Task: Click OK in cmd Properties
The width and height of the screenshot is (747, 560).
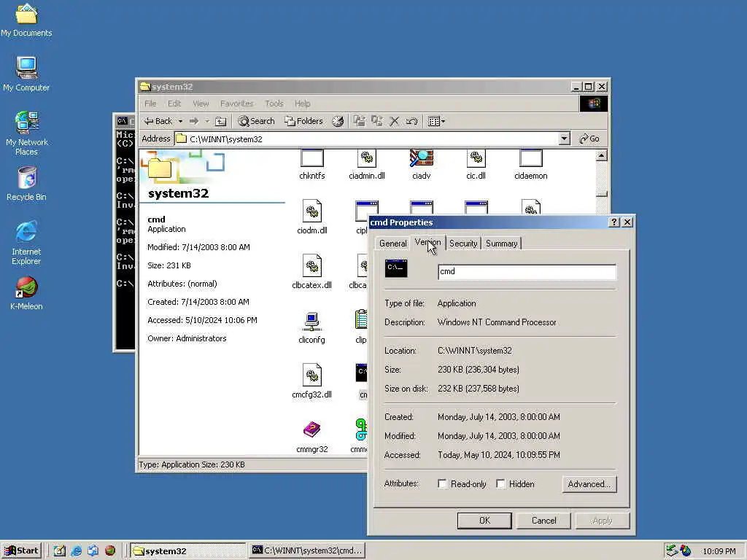Action: 484,521
